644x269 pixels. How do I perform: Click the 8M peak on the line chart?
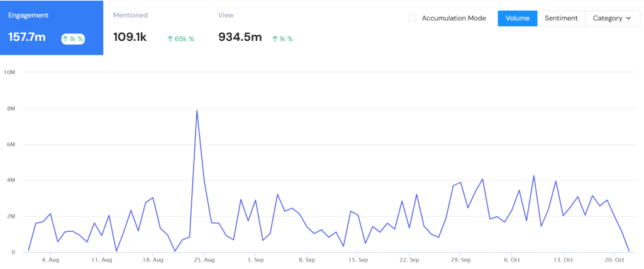[x=197, y=111]
